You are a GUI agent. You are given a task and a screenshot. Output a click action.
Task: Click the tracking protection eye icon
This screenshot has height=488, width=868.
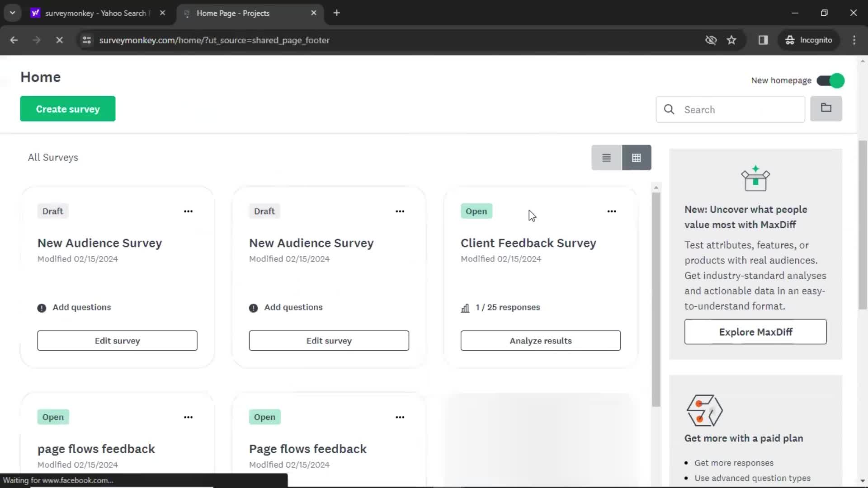click(x=711, y=40)
